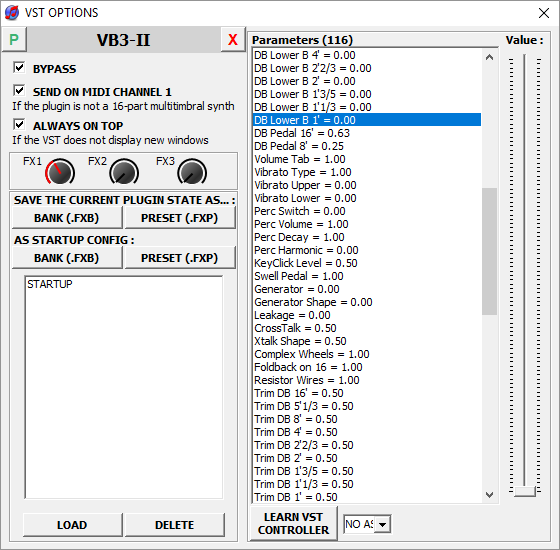Select Trim DB 2'2/3 parameter
The image size is (560, 550).
click(367, 445)
